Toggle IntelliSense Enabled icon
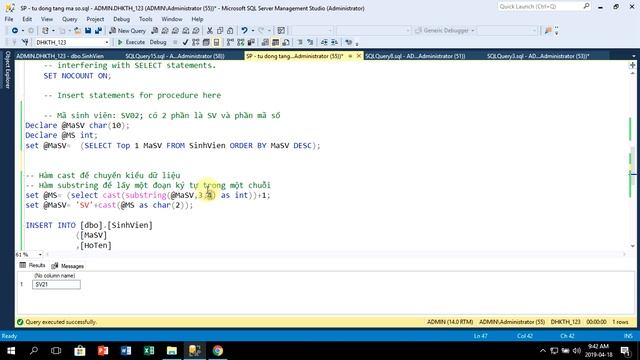 216,42
